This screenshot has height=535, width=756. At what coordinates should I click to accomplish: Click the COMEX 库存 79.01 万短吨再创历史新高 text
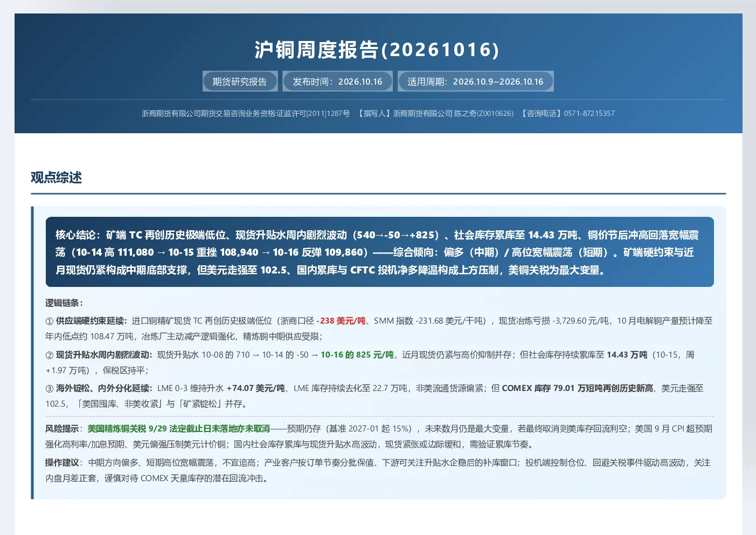[577, 388]
